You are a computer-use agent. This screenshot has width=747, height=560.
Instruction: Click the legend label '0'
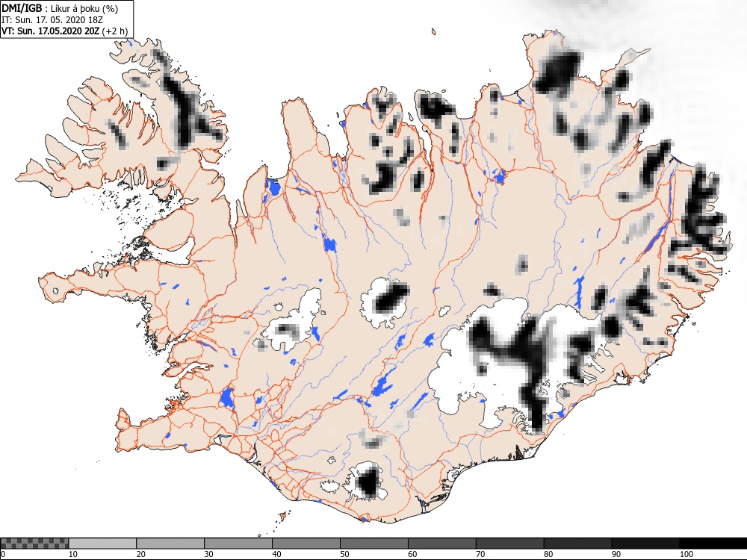[x=3, y=554]
